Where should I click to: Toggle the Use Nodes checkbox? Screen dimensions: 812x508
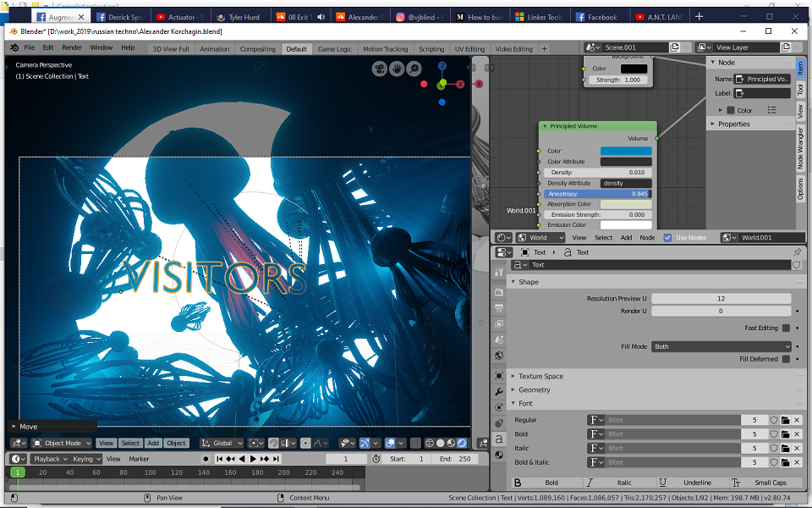[667, 237]
